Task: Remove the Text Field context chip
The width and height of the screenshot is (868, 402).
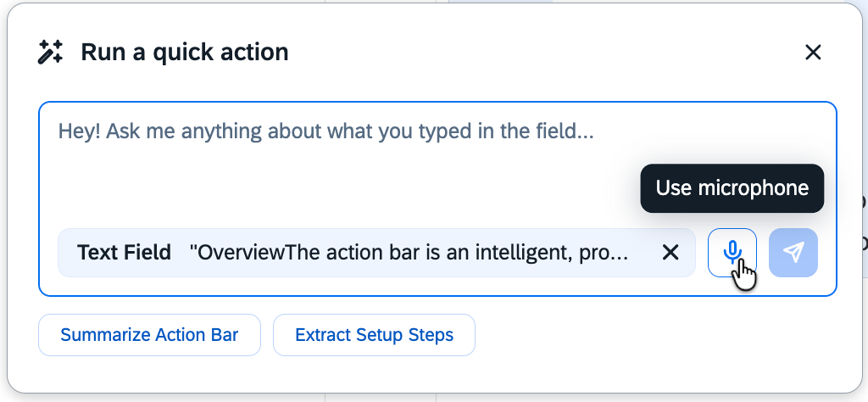Action: click(x=670, y=252)
